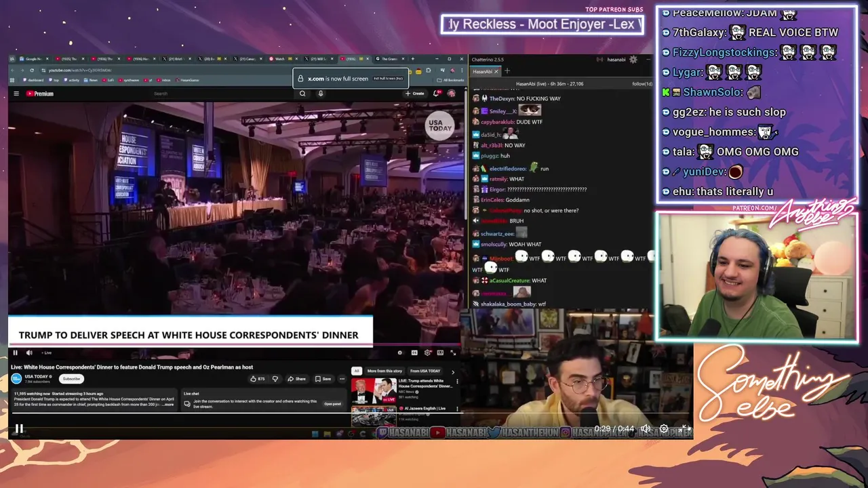This screenshot has height=488, width=868.
Task: Switch YouTube player to theater mode
Action: (x=440, y=352)
